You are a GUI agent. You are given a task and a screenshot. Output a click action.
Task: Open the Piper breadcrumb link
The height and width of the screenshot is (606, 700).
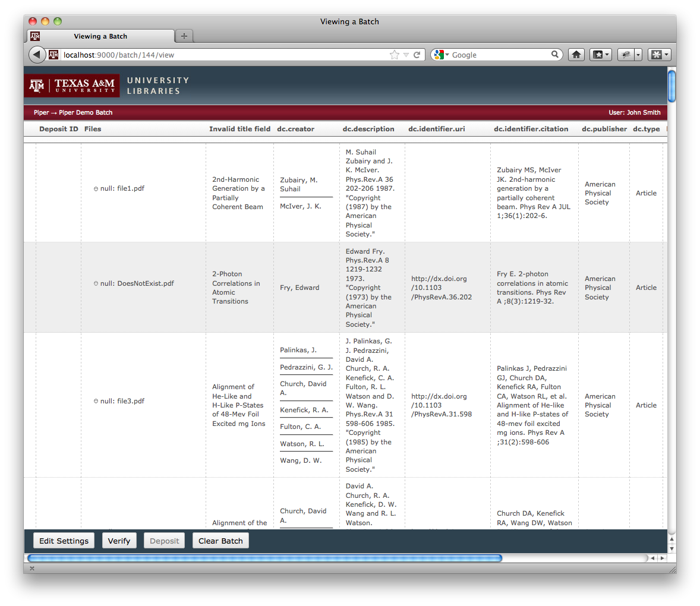41,112
